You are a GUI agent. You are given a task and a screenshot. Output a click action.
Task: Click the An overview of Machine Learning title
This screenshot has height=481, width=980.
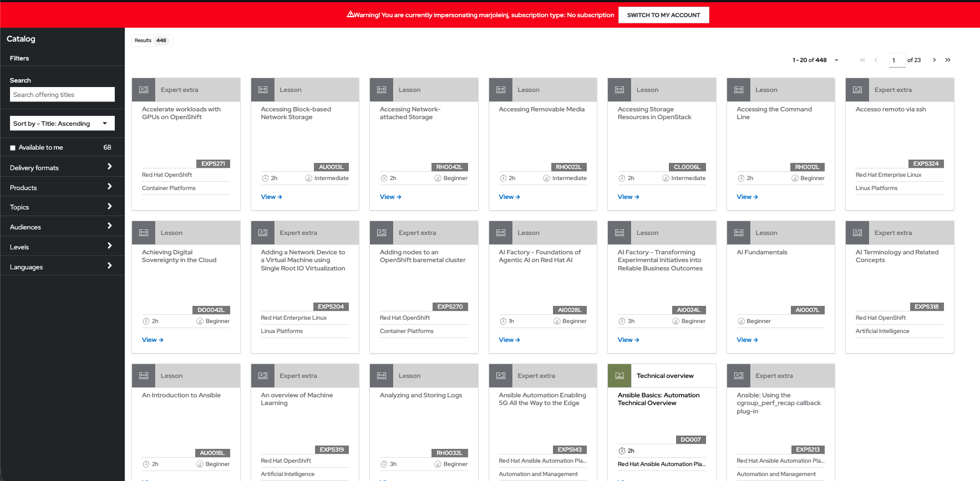pyautogui.click(x=297, y=399)
